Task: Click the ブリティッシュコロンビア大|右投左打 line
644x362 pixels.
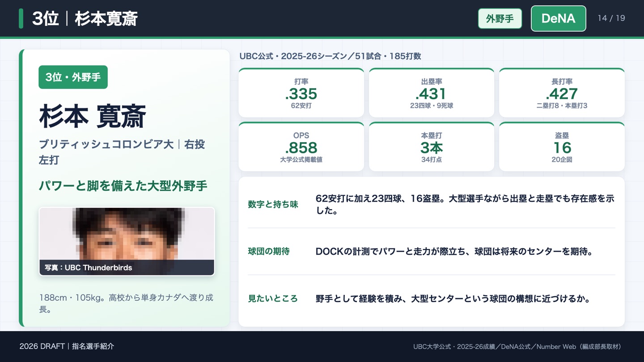Action: tap(122, 152)
